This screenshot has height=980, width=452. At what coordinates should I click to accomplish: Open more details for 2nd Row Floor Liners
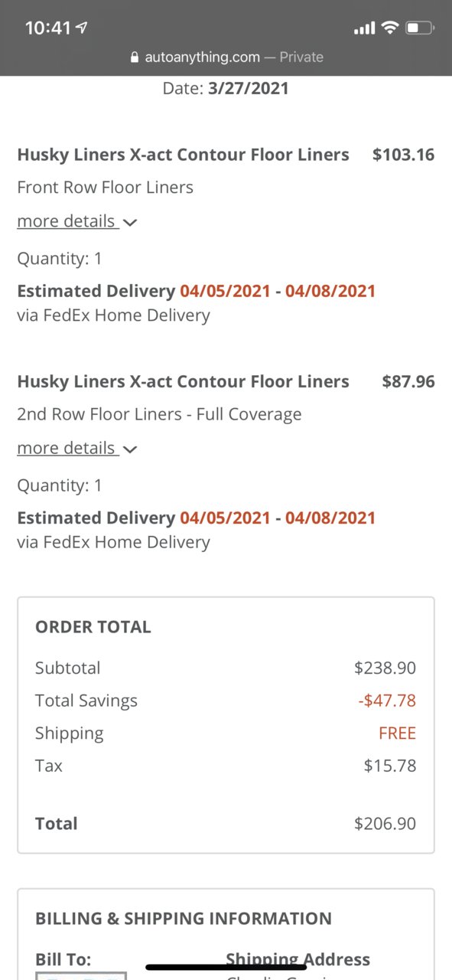[67, 448]
